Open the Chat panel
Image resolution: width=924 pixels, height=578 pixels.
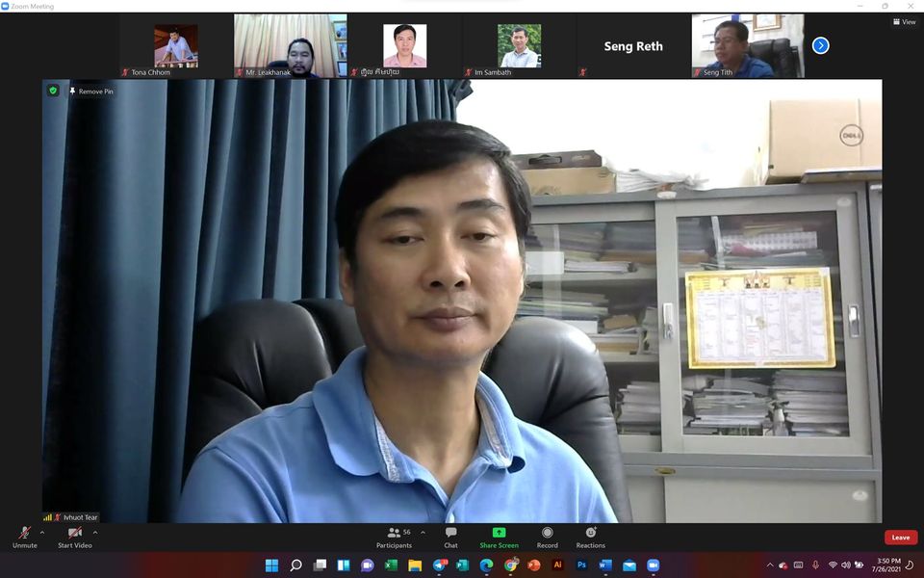point(450,537)
